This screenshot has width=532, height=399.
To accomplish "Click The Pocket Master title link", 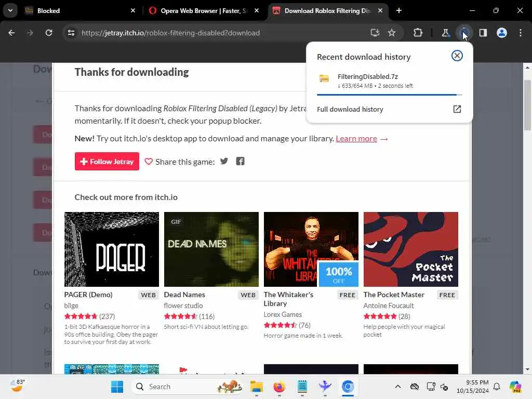I will click(x=394, y=295).
